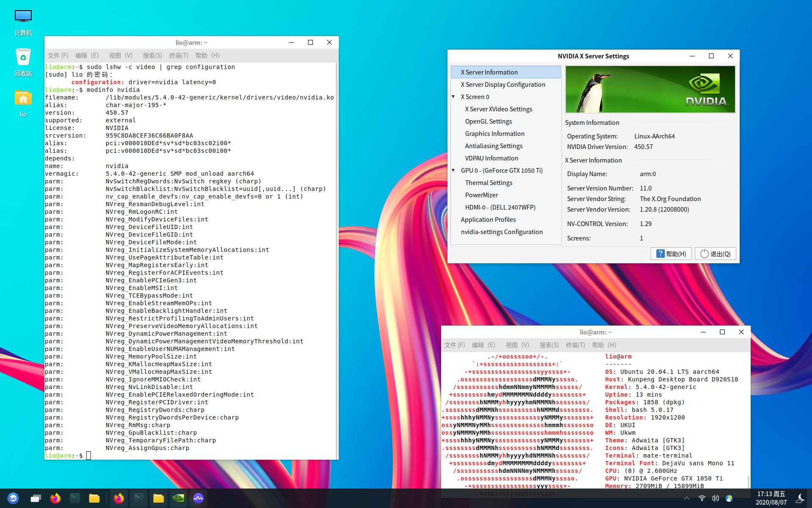Open 编辑(E) menu in the left terminal
The image size is (812, 508).
[x=87, y=55]
